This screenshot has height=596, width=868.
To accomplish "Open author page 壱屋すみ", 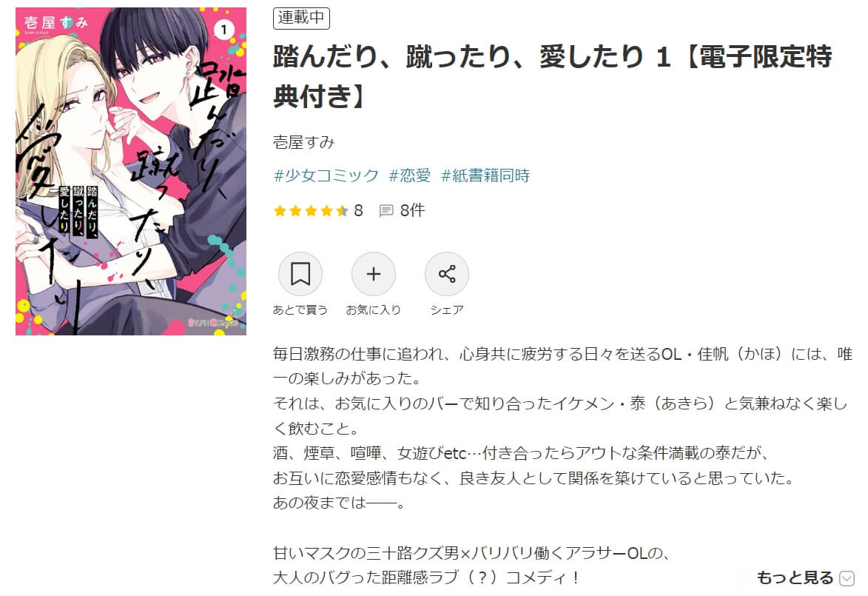I will 304,142.
